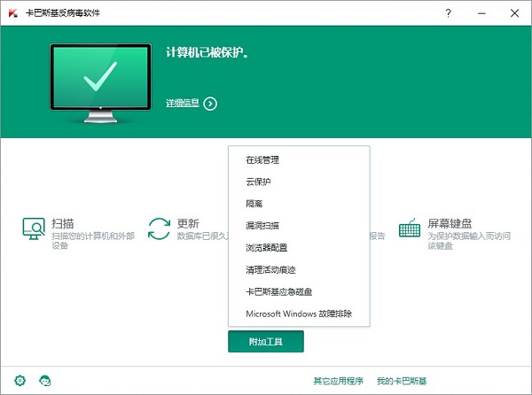Image resolution: width=532 pixels, height=395 pixels.
Task: Click the 扫描 heading text
Action: pos(63,223)
